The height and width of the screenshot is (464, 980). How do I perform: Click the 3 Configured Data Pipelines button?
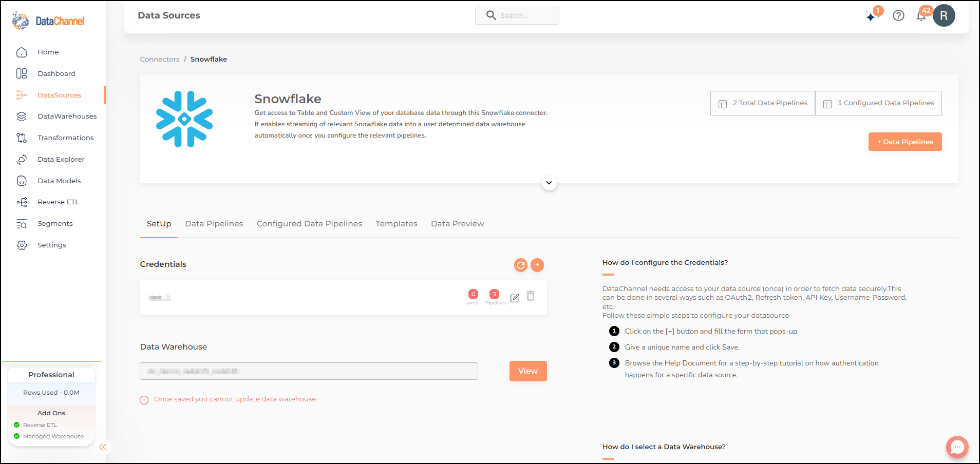point(879,103)
